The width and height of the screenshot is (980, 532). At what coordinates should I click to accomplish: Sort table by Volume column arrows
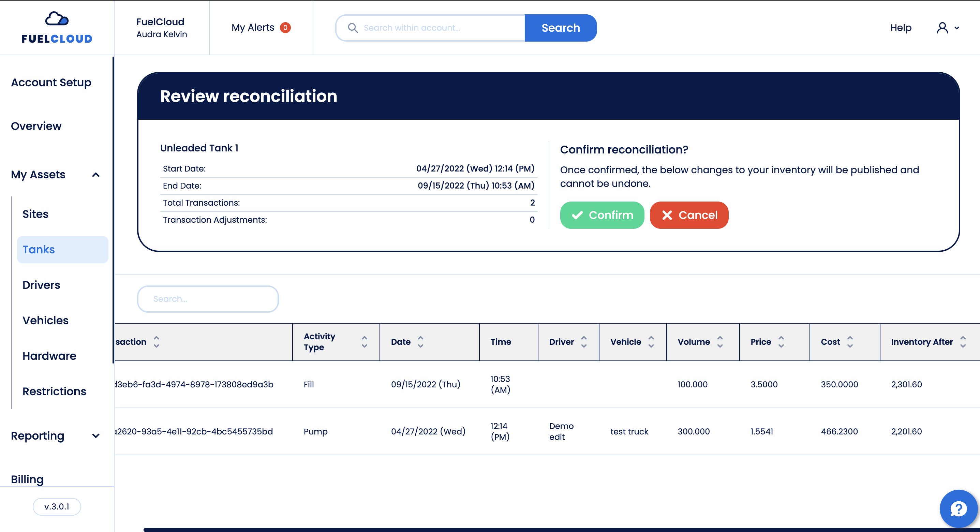[x=720, y=342]
